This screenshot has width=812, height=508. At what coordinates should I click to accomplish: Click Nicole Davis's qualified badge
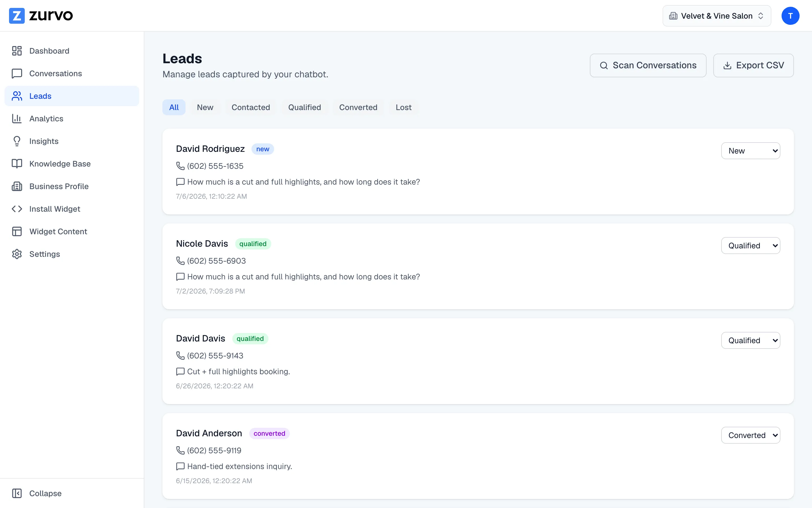pyautogui.click(x=253, y=244)
